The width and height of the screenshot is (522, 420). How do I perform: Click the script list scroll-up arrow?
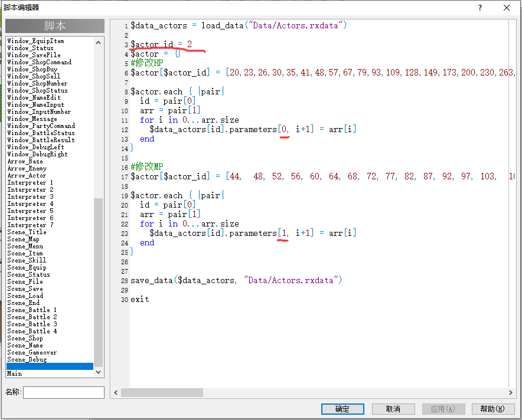click(98, 42)
